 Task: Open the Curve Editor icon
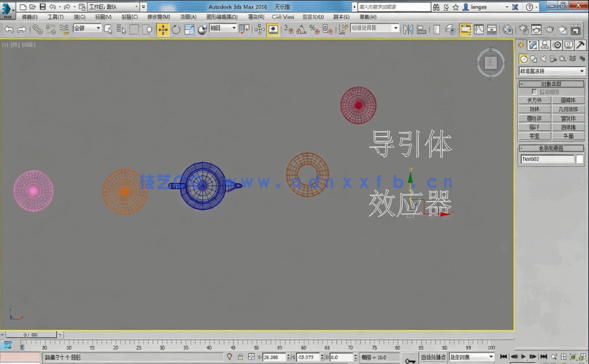click(x=479, y=30)
